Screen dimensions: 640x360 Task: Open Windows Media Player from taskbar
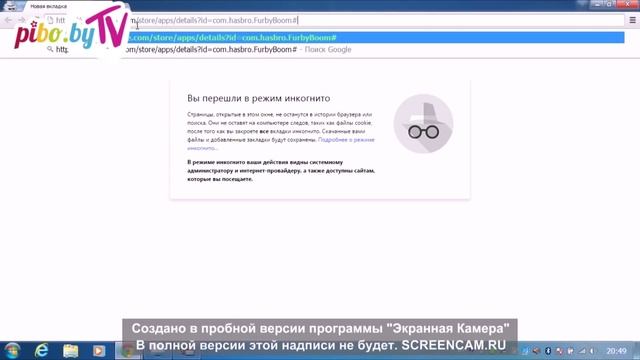click(x=98, y=351)
